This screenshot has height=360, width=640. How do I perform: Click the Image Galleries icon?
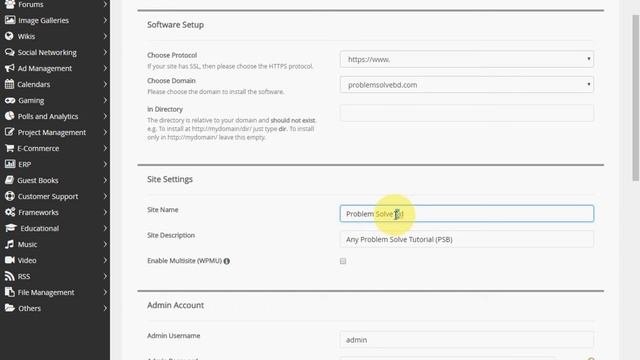tap(10, 20)
